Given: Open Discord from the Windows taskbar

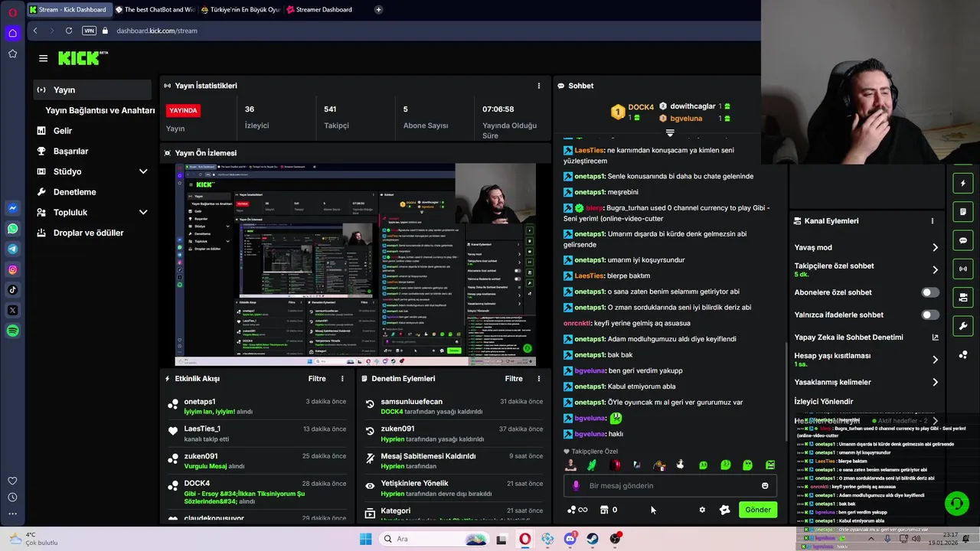Looking at the screenshot, I should (x=570, y=539).
